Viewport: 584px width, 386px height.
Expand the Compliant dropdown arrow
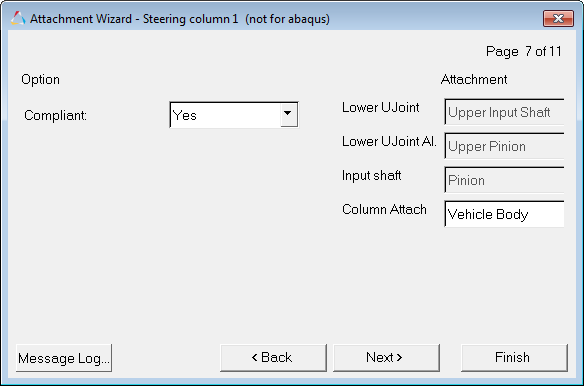click(x=288, y=114)
